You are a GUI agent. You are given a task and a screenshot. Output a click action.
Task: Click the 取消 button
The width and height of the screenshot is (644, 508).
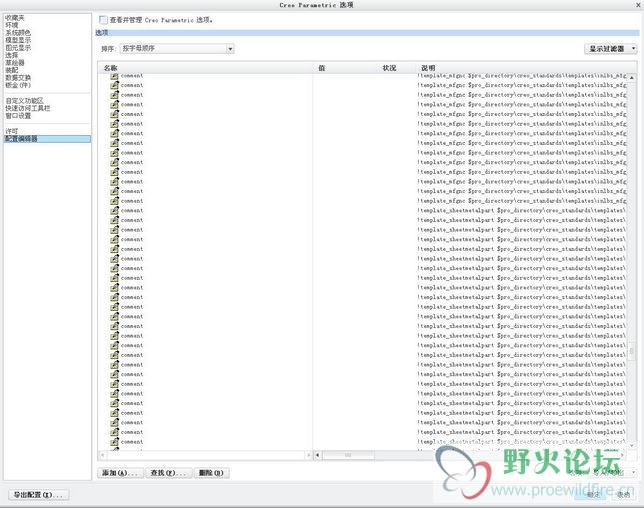tap(623, 495)
